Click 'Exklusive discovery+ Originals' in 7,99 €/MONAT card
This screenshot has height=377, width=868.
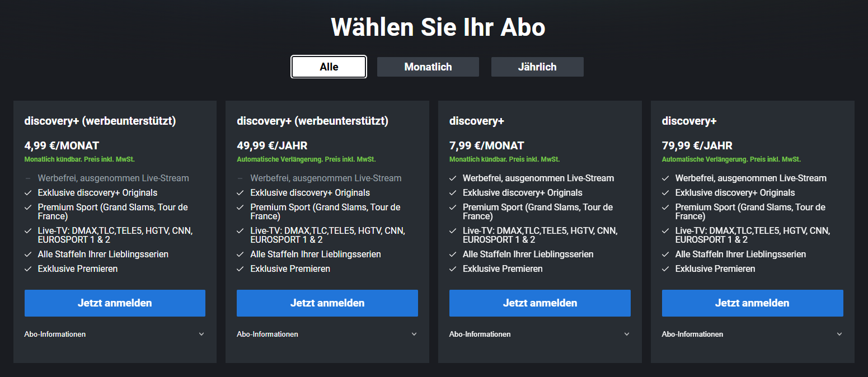(523, 193)
